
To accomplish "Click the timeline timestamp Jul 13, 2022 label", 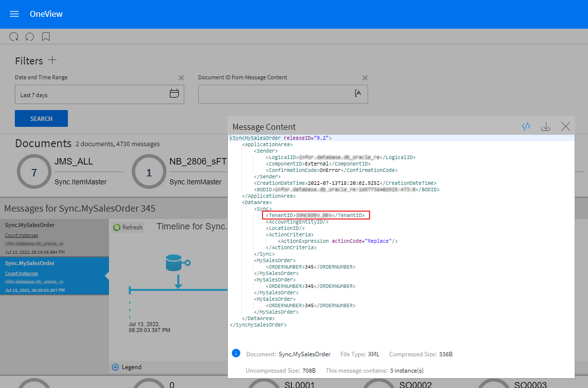I will coord(149,327).
